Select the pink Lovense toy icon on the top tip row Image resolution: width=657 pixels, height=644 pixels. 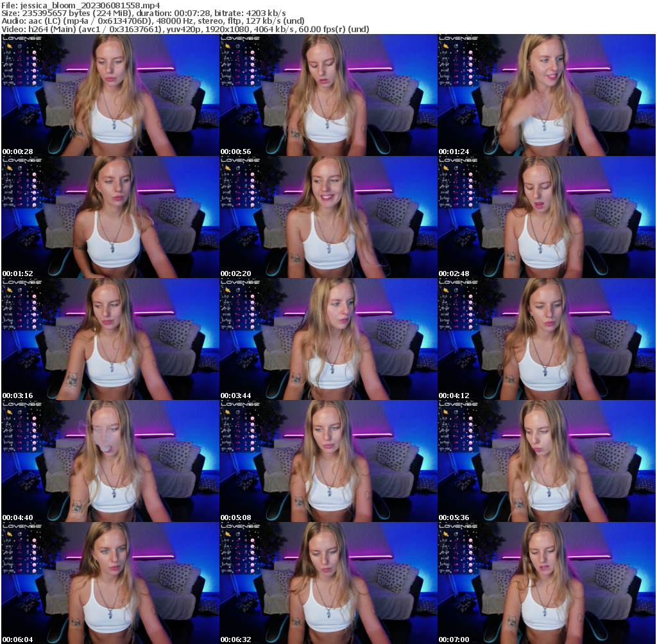click(x=34, y=52)
